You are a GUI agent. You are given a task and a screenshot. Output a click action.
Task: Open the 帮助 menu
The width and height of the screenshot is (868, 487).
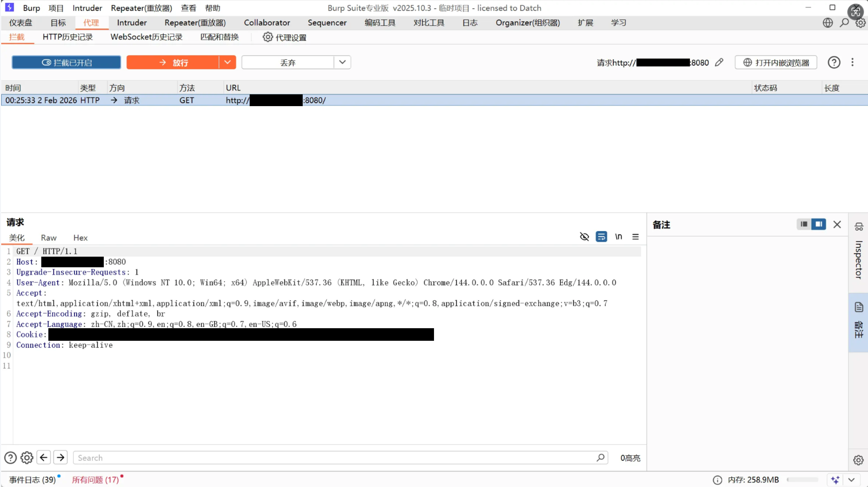coord(213,8)
